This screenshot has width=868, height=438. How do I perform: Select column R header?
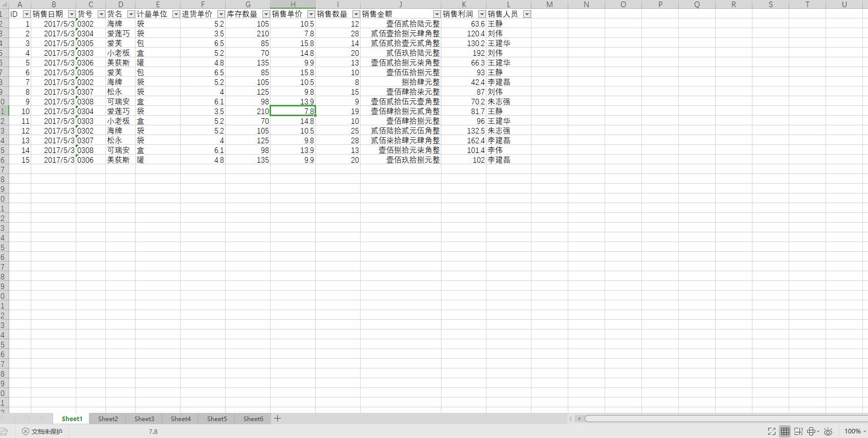(x=733, y=5)
